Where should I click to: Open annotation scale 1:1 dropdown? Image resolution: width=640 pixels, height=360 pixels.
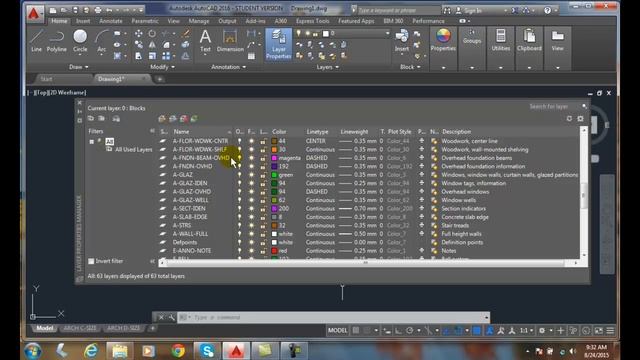pos(526,331)
